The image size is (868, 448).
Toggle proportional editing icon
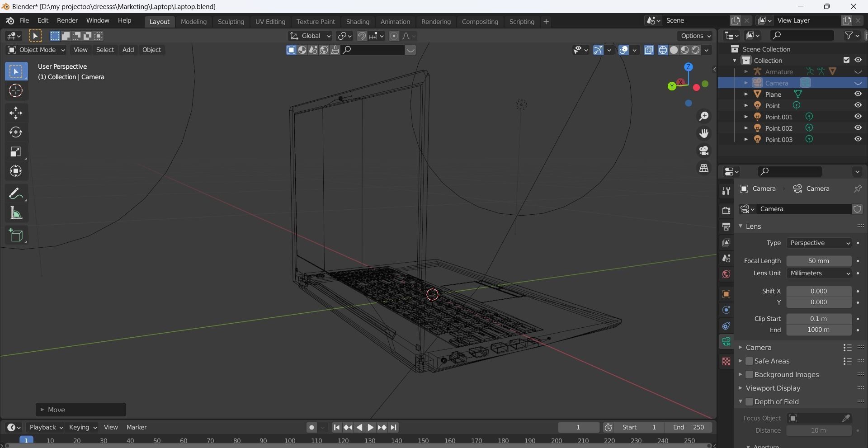point(394,36)
